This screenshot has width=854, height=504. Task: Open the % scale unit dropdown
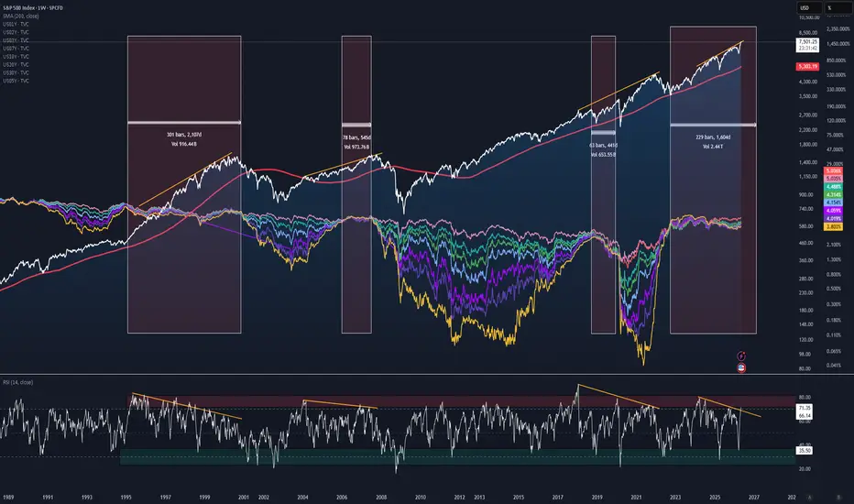point(837,7)
